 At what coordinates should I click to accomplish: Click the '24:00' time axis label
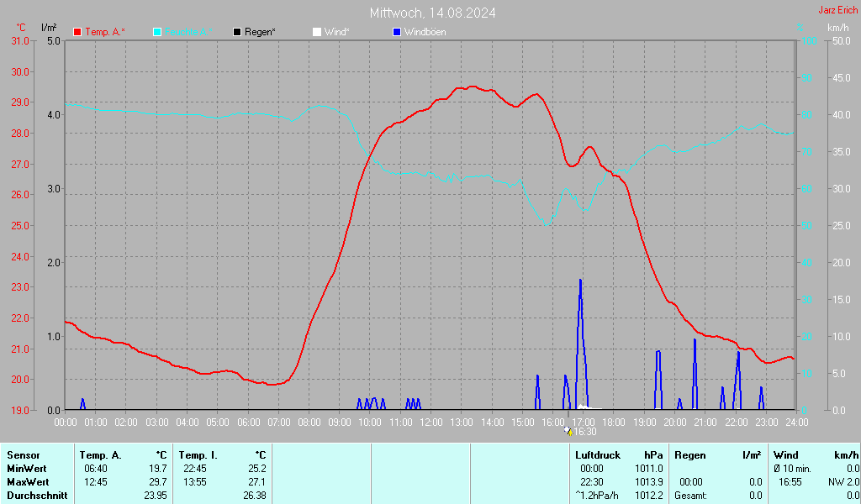(x=797, y=423)
